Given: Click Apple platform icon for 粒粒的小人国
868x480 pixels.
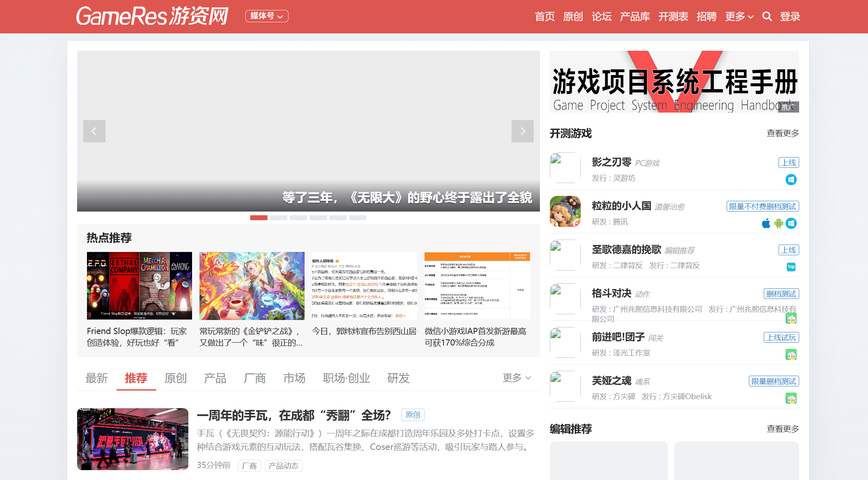Looking at the screenshot, I should tap(766, 223).
